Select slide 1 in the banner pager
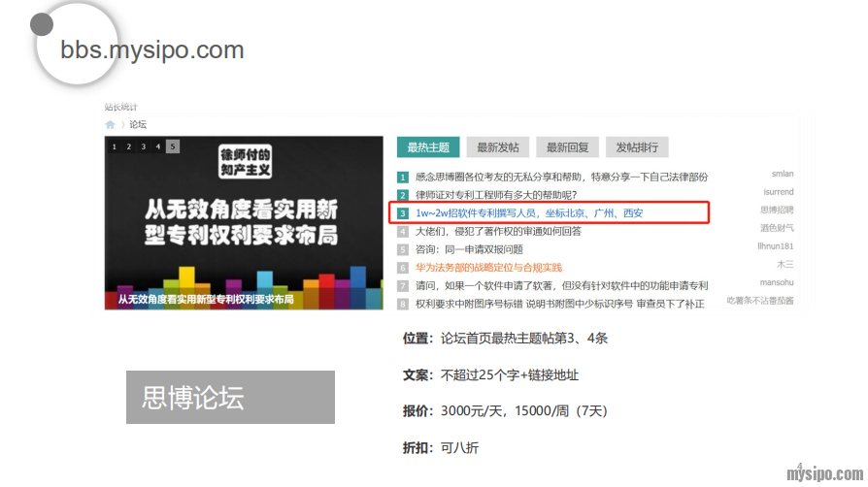868x487 pixels. click(x=114, y=146)
